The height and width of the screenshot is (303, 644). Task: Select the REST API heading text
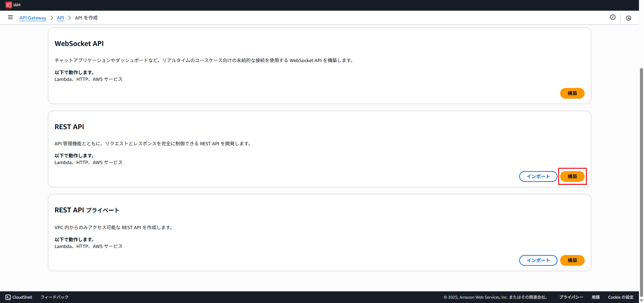(x=69, y=127)
